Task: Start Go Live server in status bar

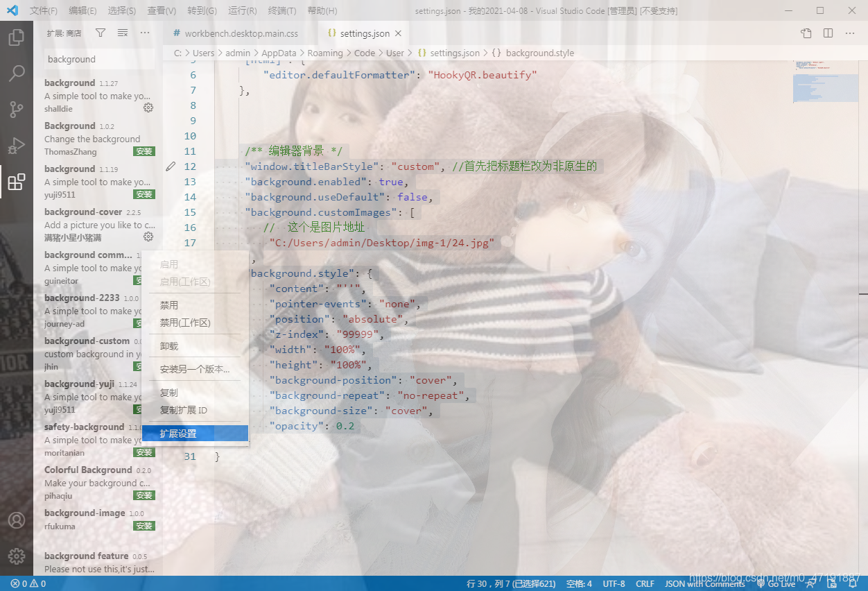Action: point(776,583)
